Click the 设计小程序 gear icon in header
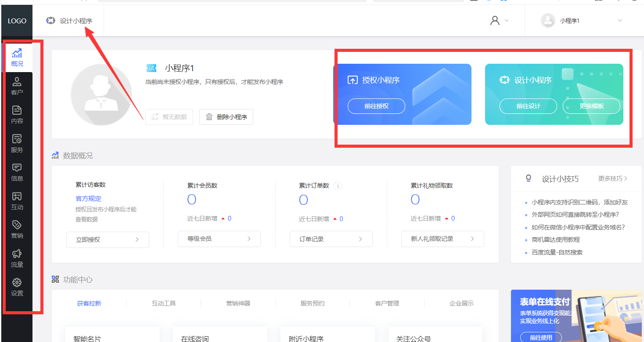 (x=50, y=20)
